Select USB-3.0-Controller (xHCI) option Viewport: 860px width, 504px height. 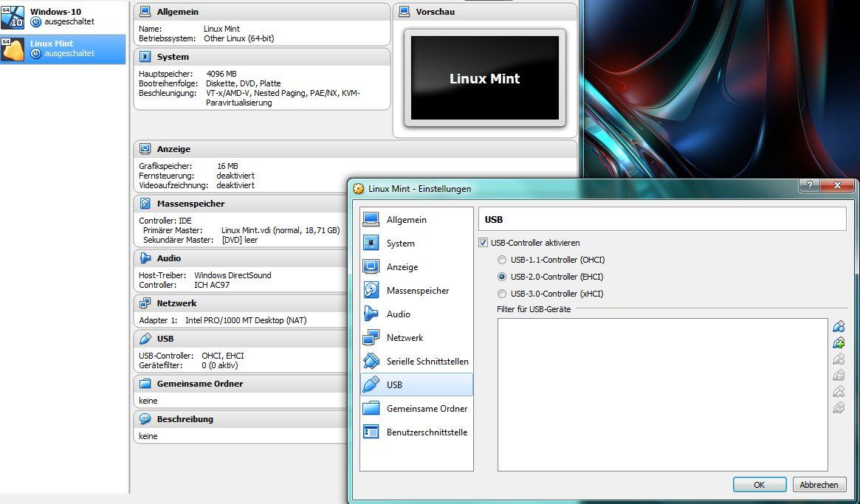pos(502,294)
